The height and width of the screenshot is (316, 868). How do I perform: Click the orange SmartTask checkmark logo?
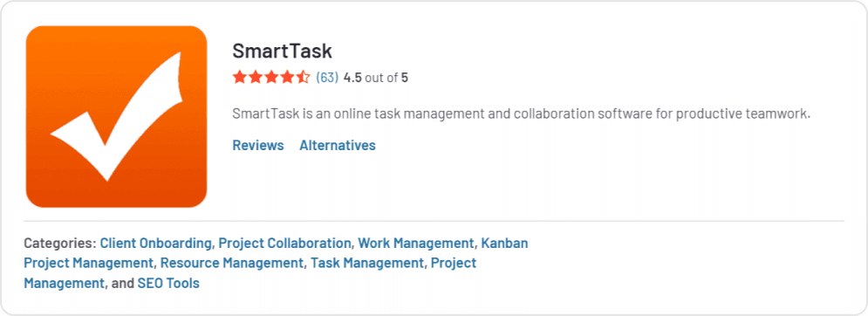point(116,116)
